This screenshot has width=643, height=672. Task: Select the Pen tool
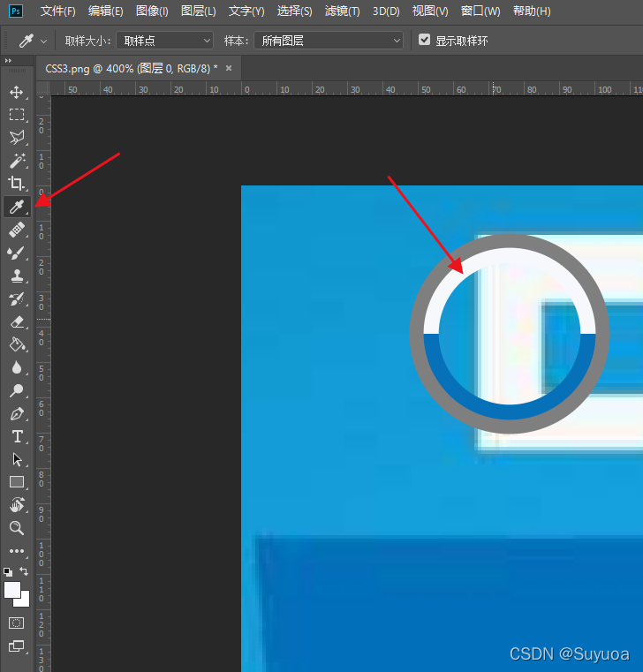click(17, 413)
